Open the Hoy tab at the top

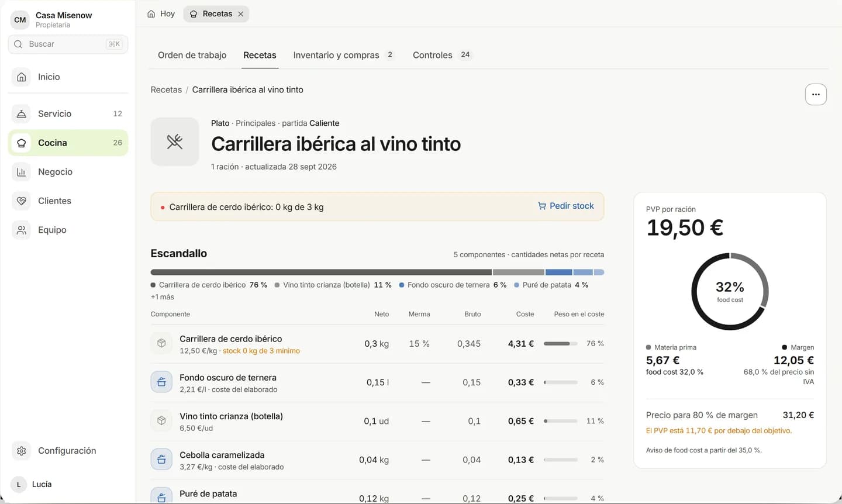pyautogui.click(x=161, y=14)
